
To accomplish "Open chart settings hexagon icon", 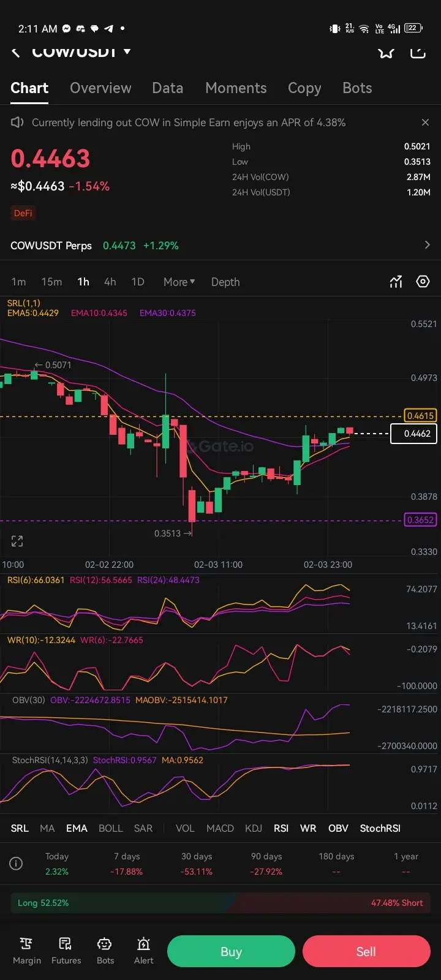I will click(x=423, y=282).
